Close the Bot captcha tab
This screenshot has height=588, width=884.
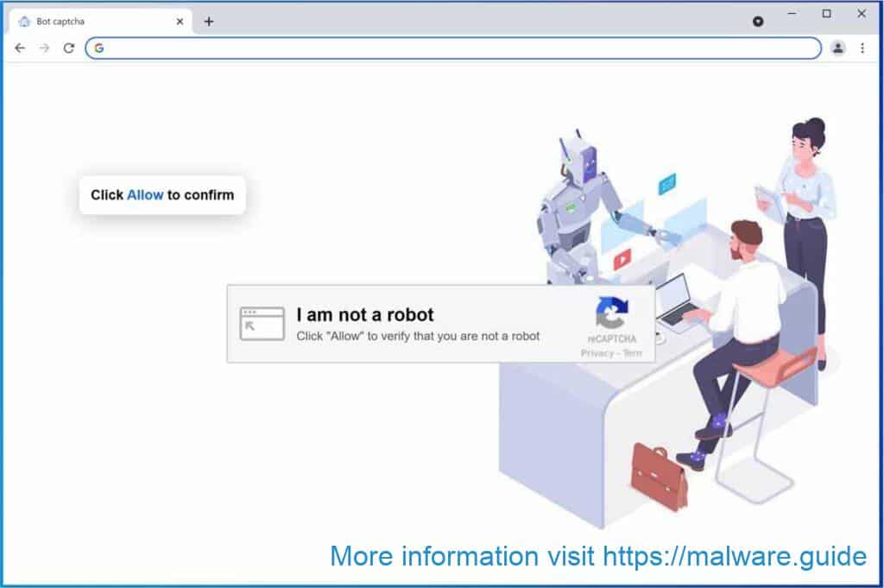click(180, 22)
